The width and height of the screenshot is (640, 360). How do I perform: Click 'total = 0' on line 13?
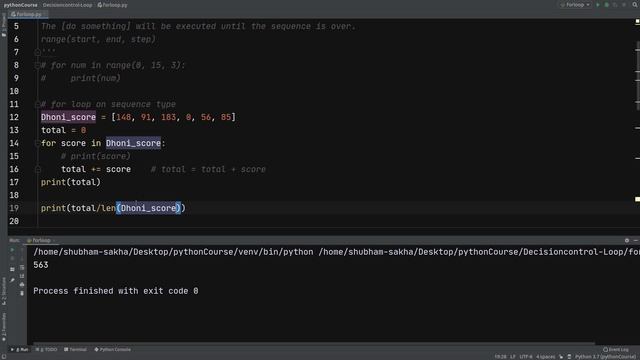tap(63, 130)
